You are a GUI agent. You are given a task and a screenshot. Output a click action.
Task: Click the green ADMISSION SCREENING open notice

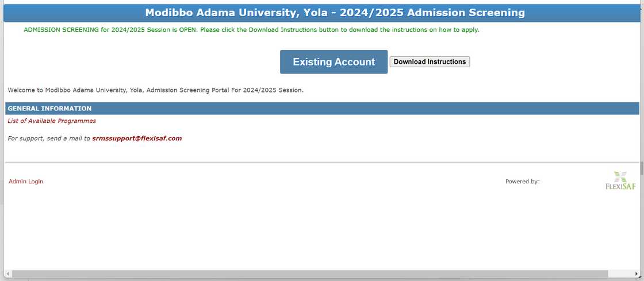pyautogui.click(x=251, y=30)
